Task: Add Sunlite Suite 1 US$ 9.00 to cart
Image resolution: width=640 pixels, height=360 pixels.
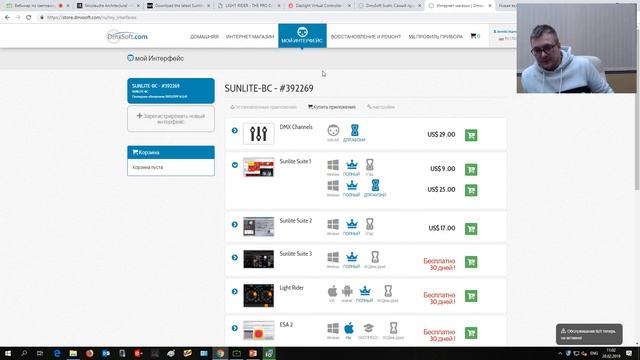Action: 471,169
